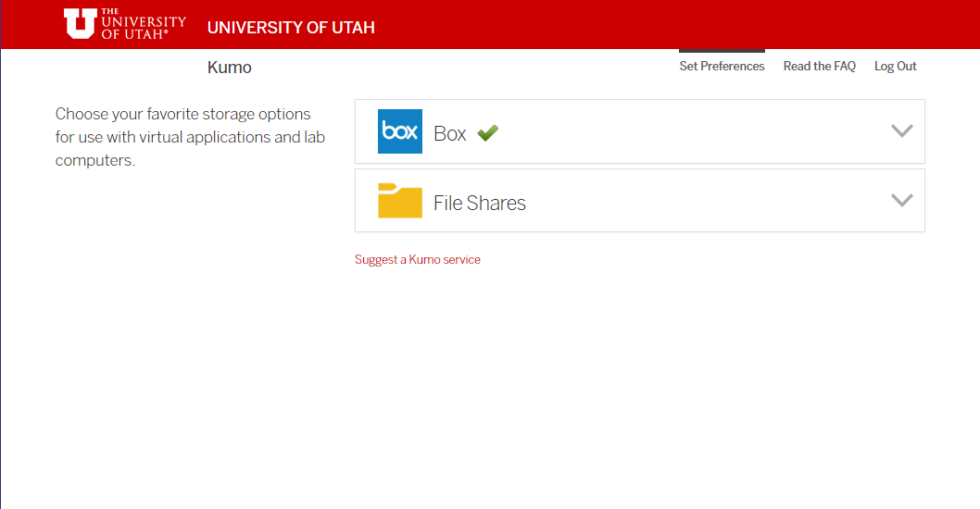Click the blue Box logo icon

400,131
